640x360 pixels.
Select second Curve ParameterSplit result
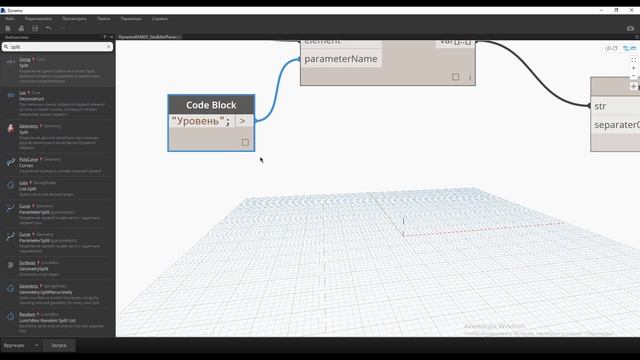[58, 242]
